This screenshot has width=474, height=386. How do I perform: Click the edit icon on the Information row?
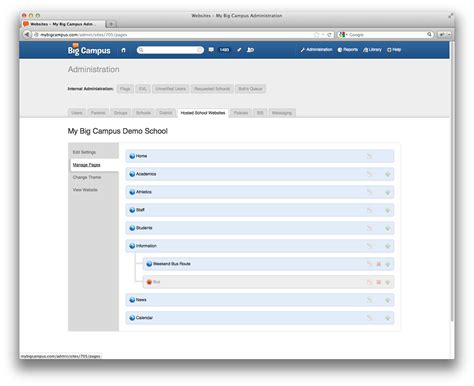(369, 246)
